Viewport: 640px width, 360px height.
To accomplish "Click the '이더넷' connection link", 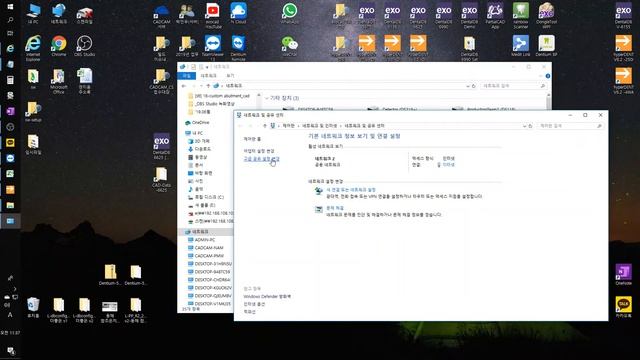I will tap(448, 165).
